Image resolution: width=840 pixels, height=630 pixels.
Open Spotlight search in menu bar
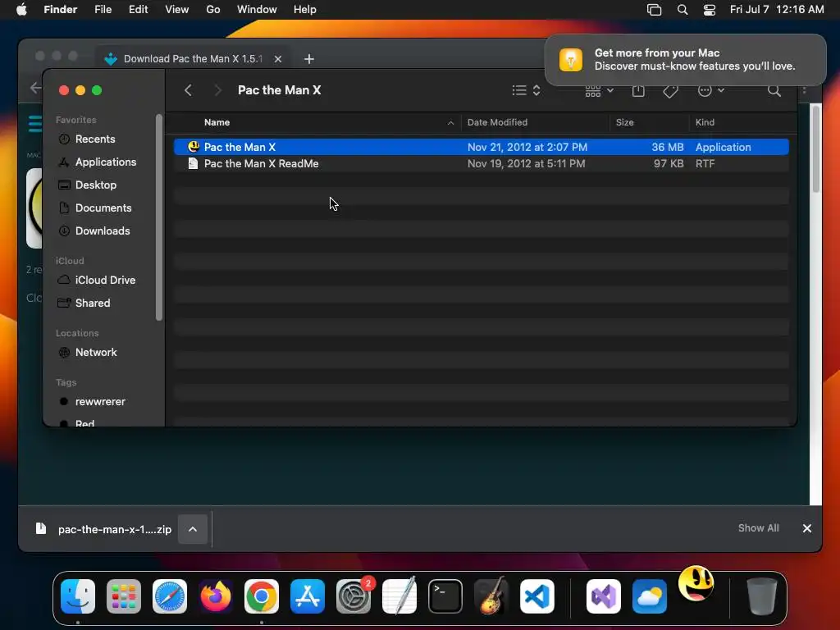pos(682,10)
